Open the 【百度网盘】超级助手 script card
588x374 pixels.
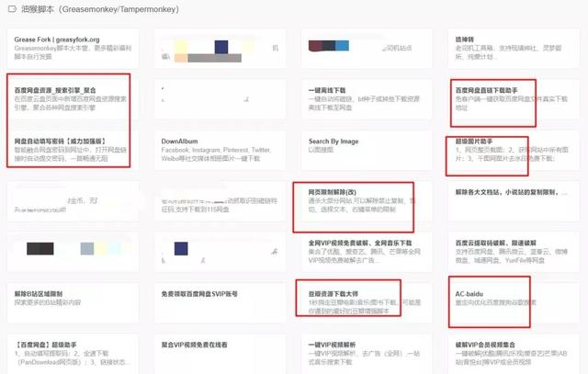[x=73, y=354]
